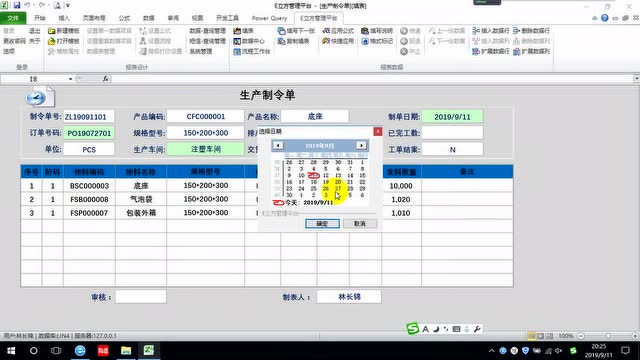The image size is (640, 360).
Task: Click 填写说明 in the ribbon
Action: 377,31
